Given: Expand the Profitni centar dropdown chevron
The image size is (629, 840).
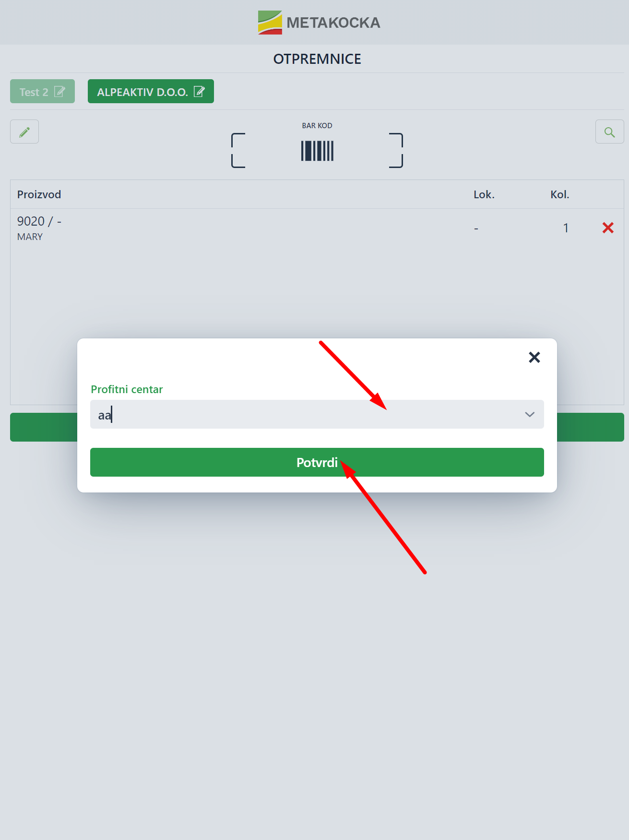Looking at the screenshot, I should coord(529,414).
